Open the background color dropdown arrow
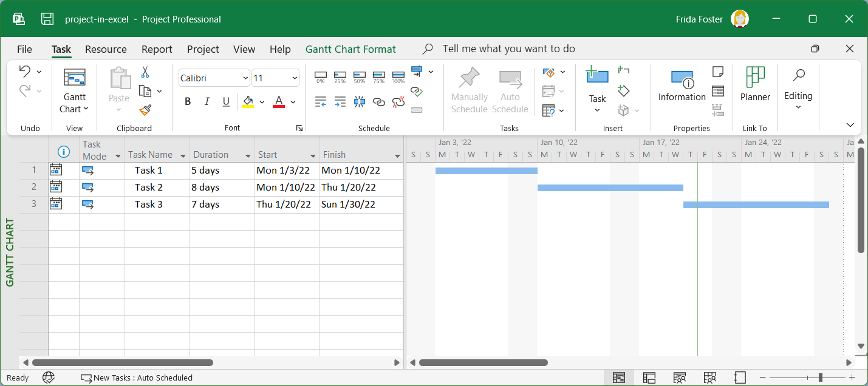The height and width of the screenshot is (386, 868). coord(262,102)
